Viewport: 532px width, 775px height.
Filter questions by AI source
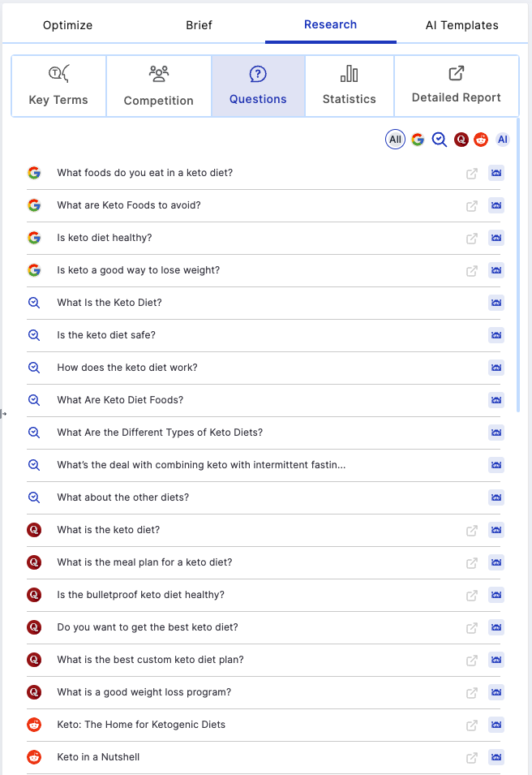(x=502, y=140)
